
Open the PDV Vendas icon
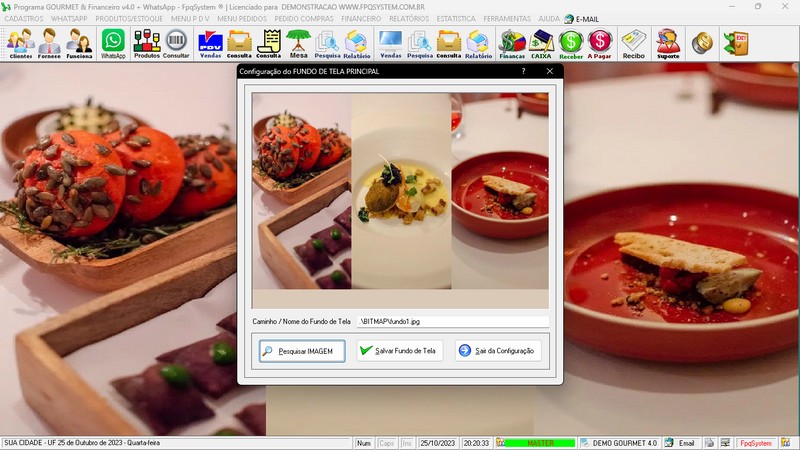coord(210,44)
